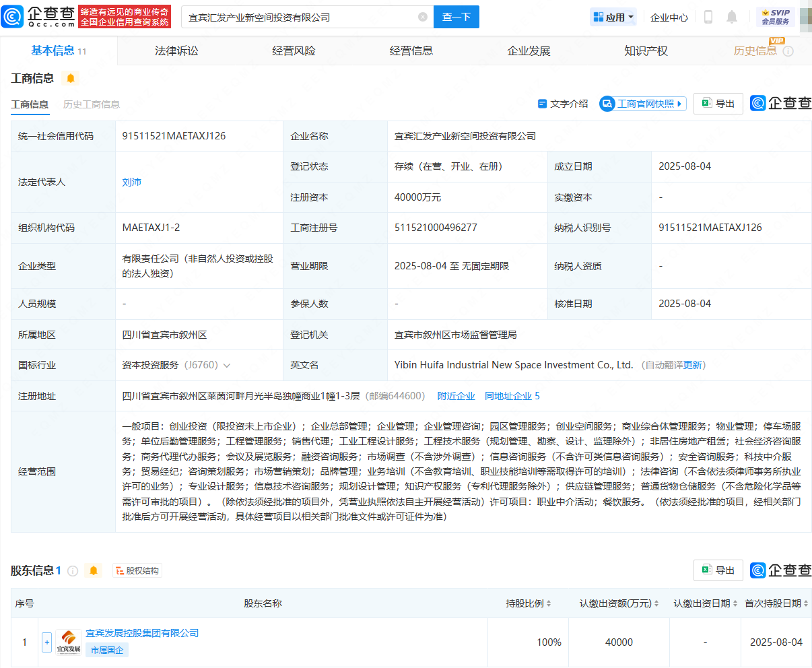Select 四川省宜宾市叙州区 region value
812x668 pixels.
point(164,335)
